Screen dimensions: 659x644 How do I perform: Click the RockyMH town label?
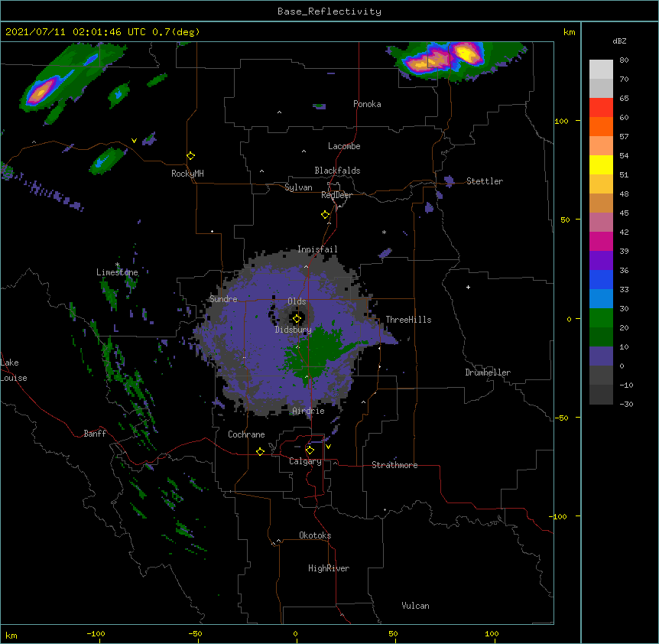tap(187, 174)
